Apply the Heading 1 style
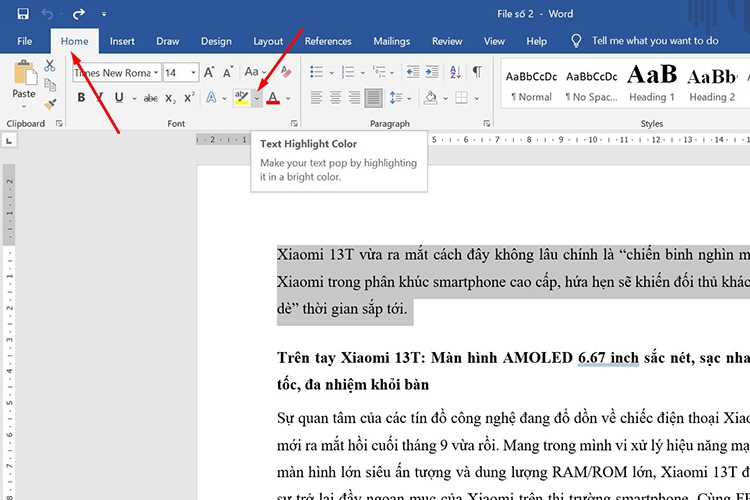The height and width of the screenshot is (500, 750). (652, 86)
